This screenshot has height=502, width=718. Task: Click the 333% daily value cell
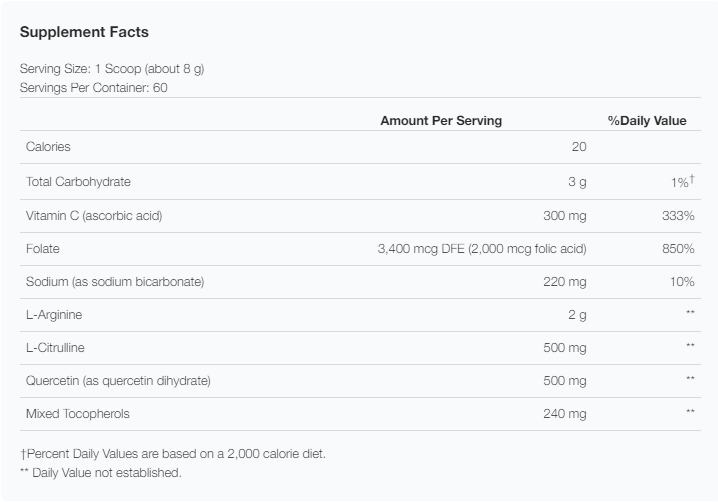[678, 216]
